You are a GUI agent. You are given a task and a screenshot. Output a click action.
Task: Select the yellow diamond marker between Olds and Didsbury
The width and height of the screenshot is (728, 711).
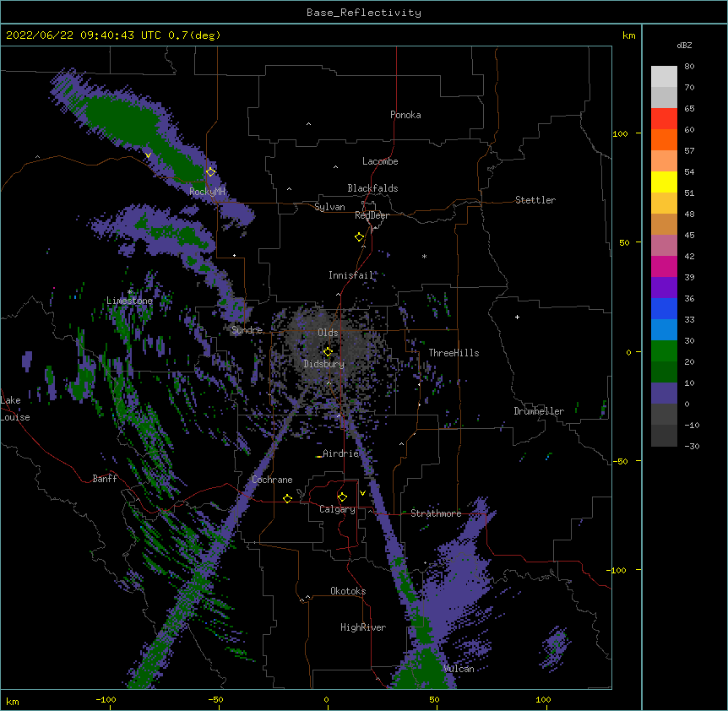tap(328, 352)
